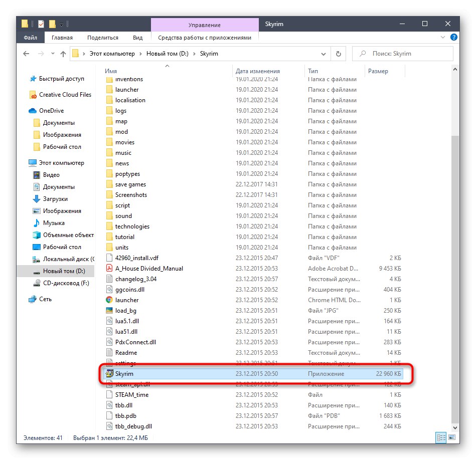Open the address bar history dropdown arrow
476x460 pixels.
click(x=323, y=54)
